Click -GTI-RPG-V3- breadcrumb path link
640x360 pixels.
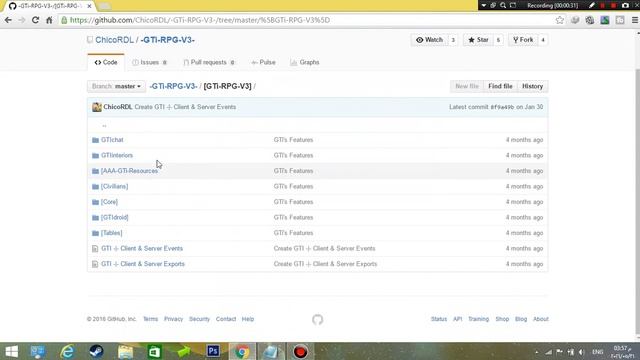coord(173,86)
